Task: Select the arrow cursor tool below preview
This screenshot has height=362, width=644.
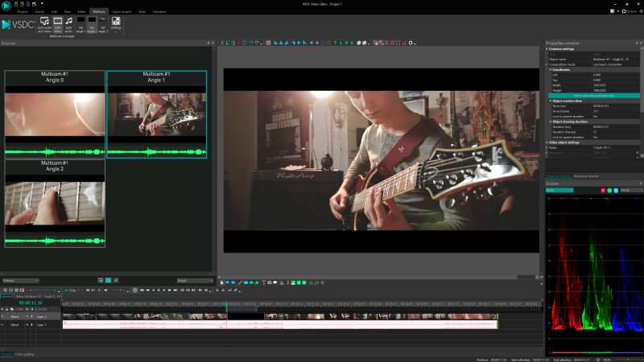Action: [x=222, y=282]
